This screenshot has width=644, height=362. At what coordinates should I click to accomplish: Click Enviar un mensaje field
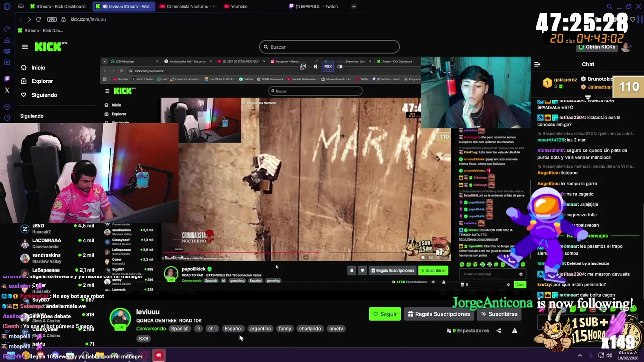(x=492, y=274)
